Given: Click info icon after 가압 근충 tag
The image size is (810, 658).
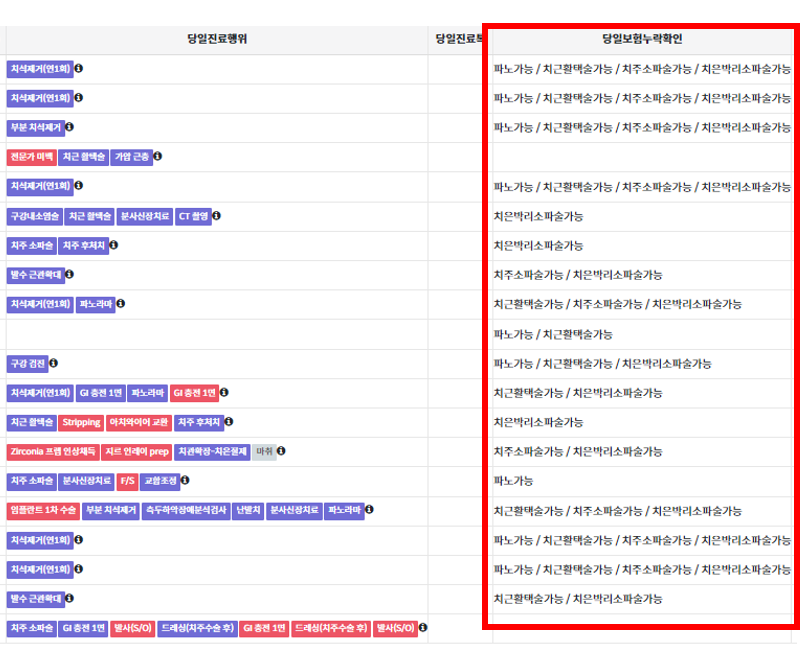Looking at the screenshot, I should 158,157.
